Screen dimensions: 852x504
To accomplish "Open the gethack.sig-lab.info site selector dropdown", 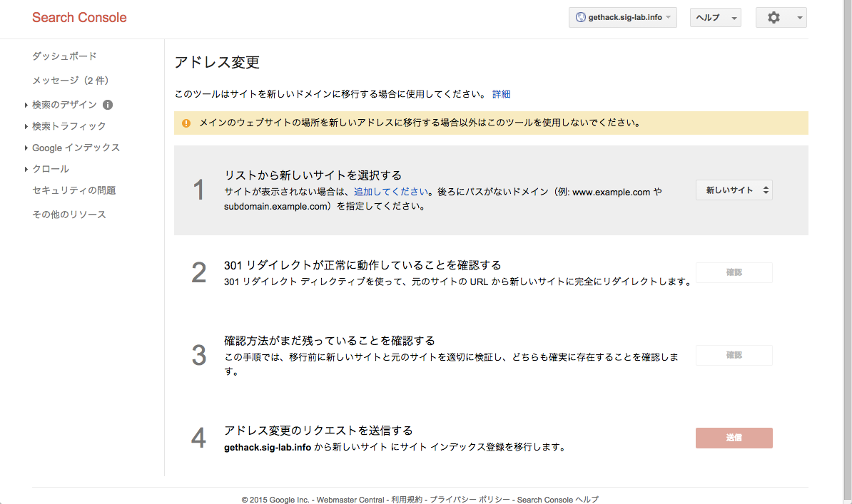I will coord(623,17).
